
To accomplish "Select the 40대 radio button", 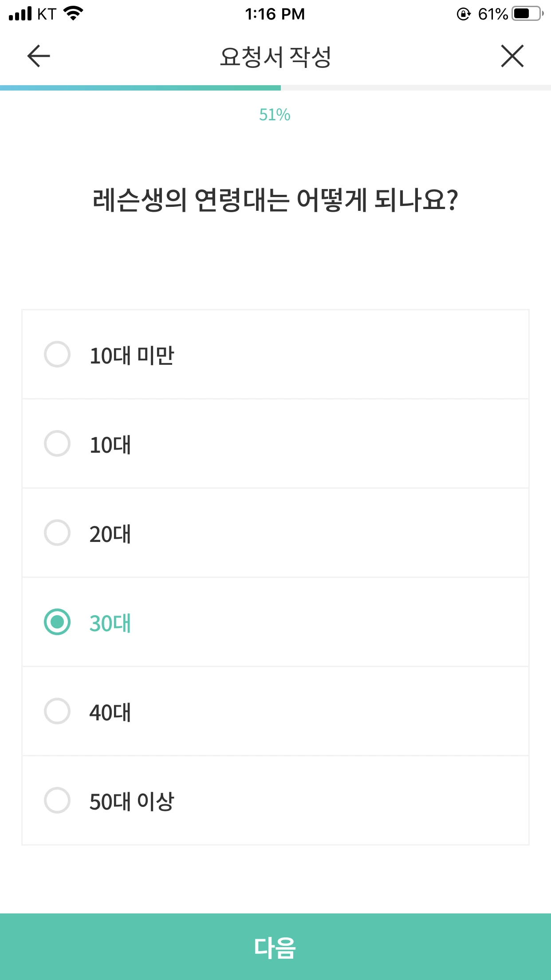I will (57, 711).
